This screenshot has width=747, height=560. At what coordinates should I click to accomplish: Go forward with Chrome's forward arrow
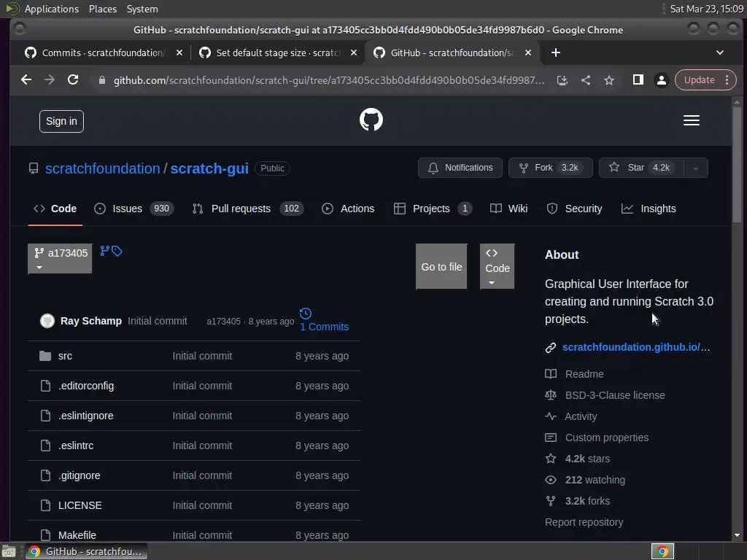(50, 79)
